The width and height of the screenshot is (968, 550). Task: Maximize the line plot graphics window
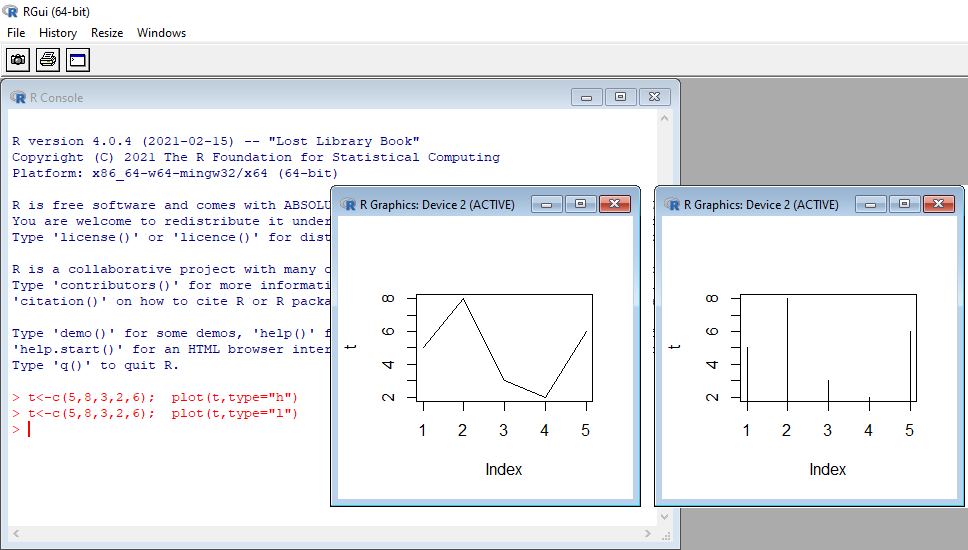(580, 204)
